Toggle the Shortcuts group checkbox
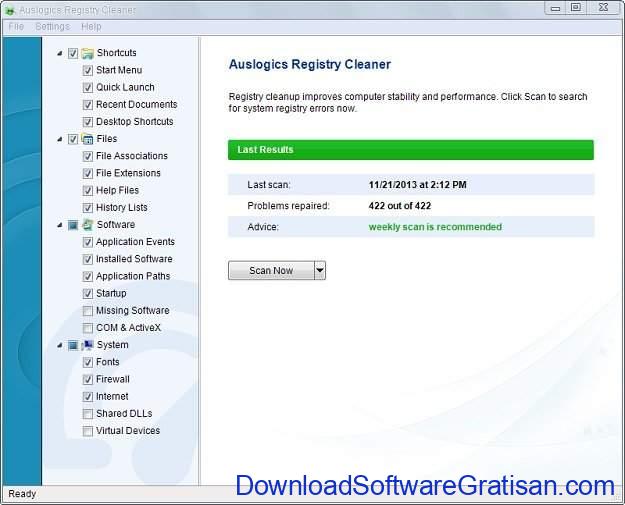Screen dimensions: 625x505 73,53
